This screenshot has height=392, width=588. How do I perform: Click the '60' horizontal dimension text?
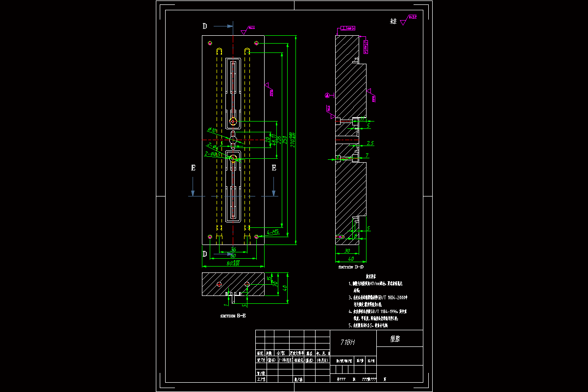[x=233, y=256]
